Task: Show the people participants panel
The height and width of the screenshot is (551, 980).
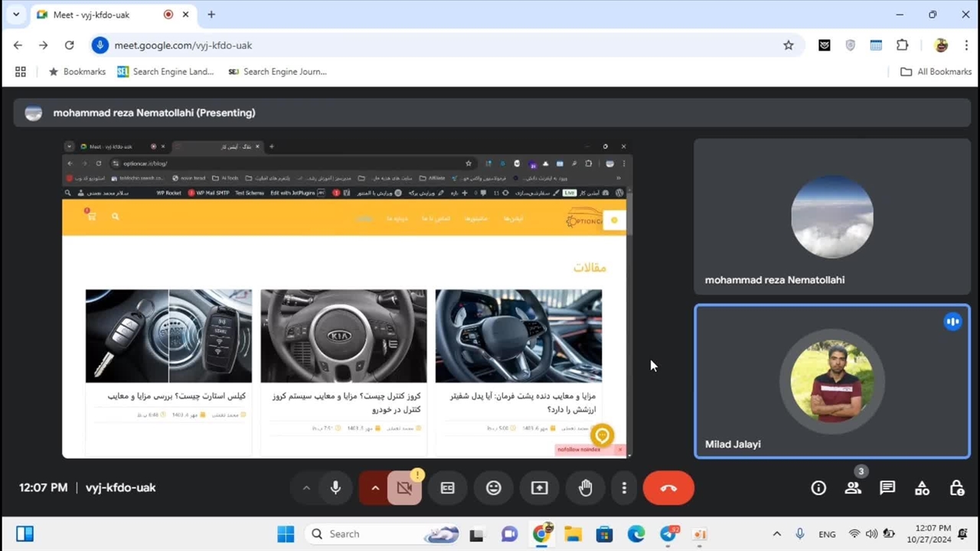Action: (853, 488)
